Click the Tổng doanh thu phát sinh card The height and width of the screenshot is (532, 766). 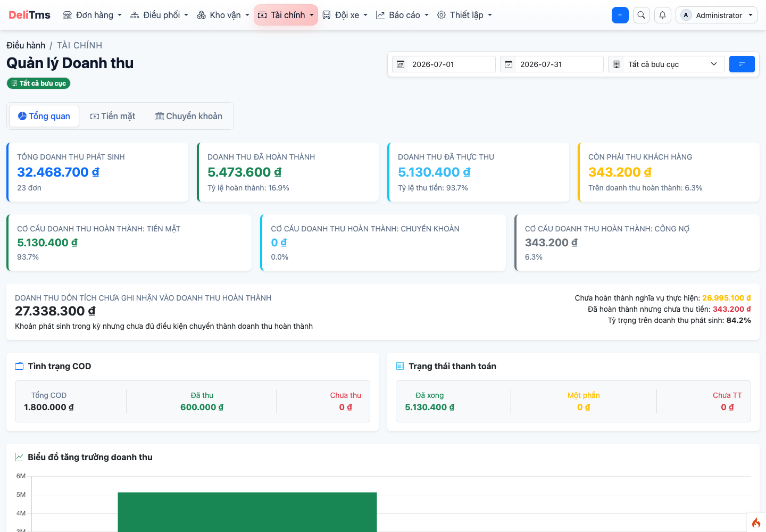(97, 172)
